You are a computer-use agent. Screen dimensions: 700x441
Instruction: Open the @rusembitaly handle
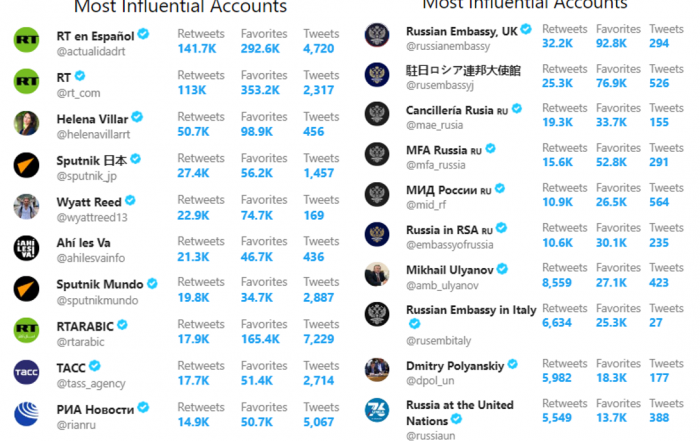pyautogui.click(x=438, y=341)
